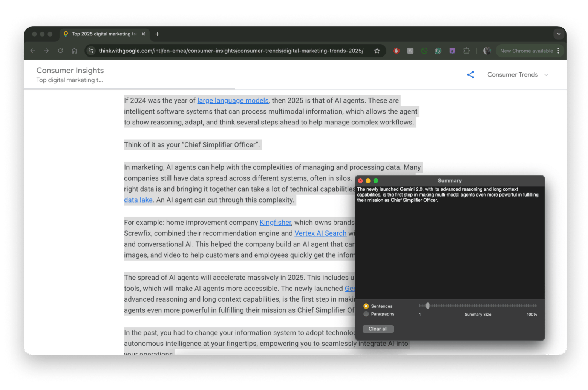Click the 'Top digital marketing t...' subtitle

(69, 80)
